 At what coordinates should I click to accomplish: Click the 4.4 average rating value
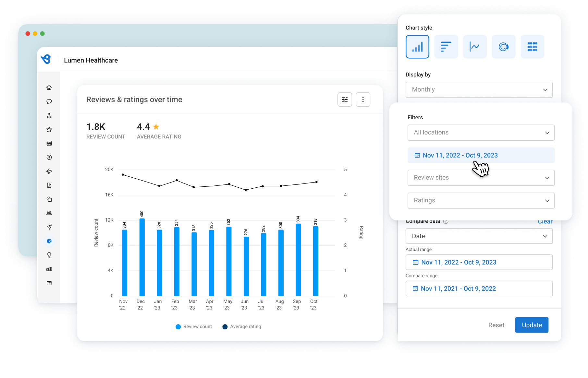coord(143,127)
